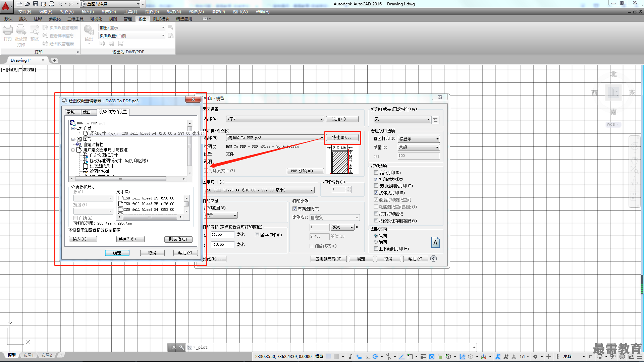Toggle polar tracking in status bar

tap(375, 357)
